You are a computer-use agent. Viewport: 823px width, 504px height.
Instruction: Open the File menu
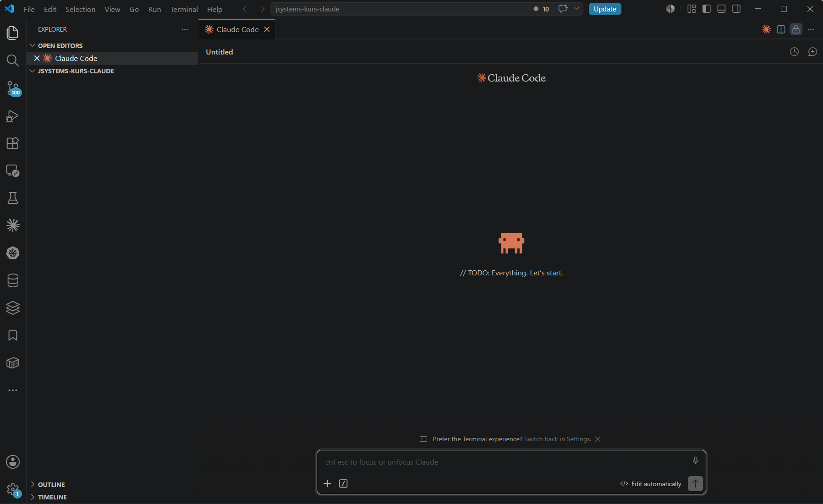coord(29,9)
